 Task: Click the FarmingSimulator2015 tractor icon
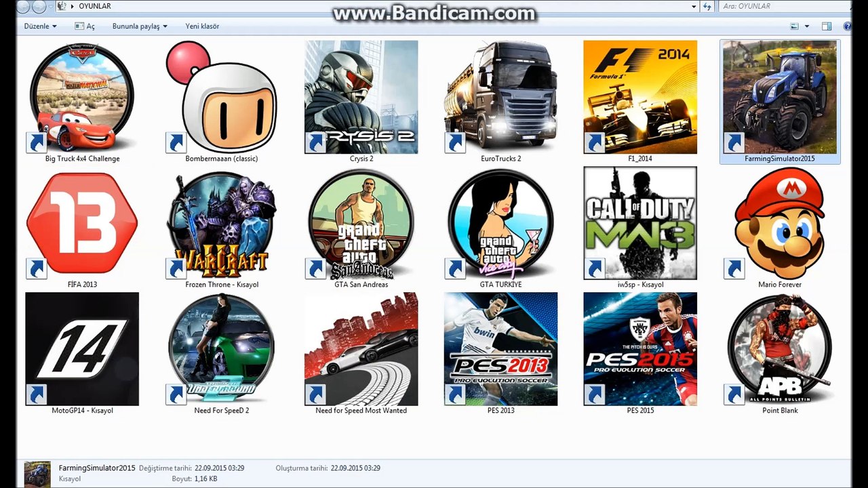[x=780, y=97]
